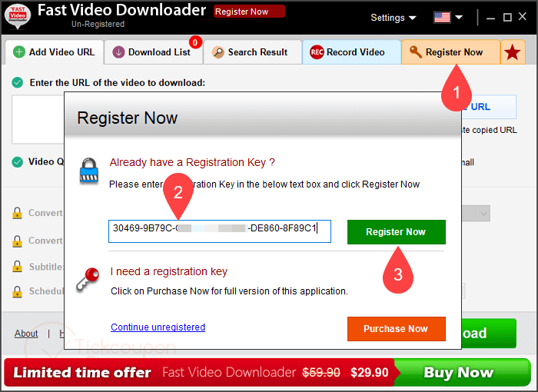Screen dimensions: 538x392
Task: Click the '$29.90' offer price
Action: 370,373
